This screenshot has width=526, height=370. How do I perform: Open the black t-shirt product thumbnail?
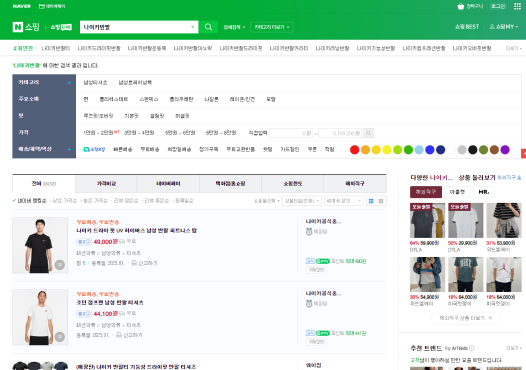click(40, 245)
